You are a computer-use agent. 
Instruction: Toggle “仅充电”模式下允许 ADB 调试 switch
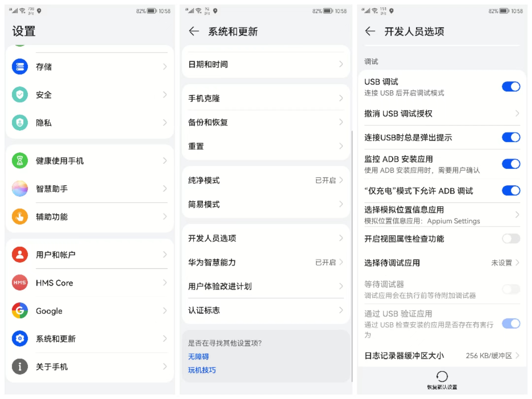511,191
